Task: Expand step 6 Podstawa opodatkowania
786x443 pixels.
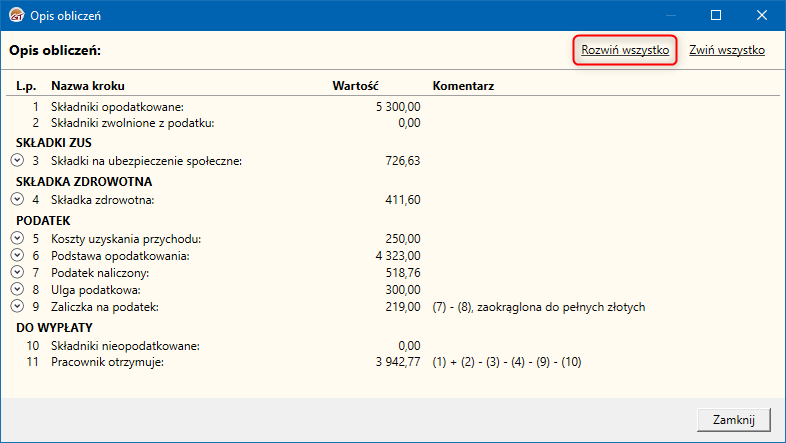Action: [x=17, y=256]
